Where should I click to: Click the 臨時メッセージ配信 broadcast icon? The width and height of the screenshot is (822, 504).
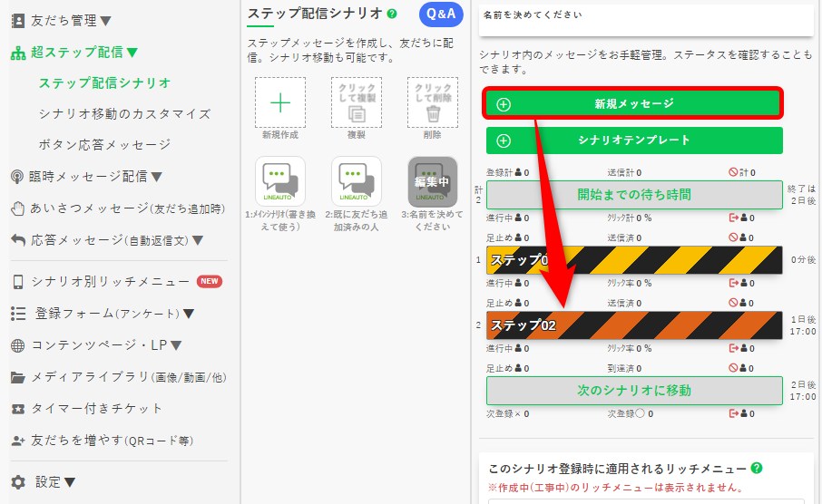click(x=17, y=177)
